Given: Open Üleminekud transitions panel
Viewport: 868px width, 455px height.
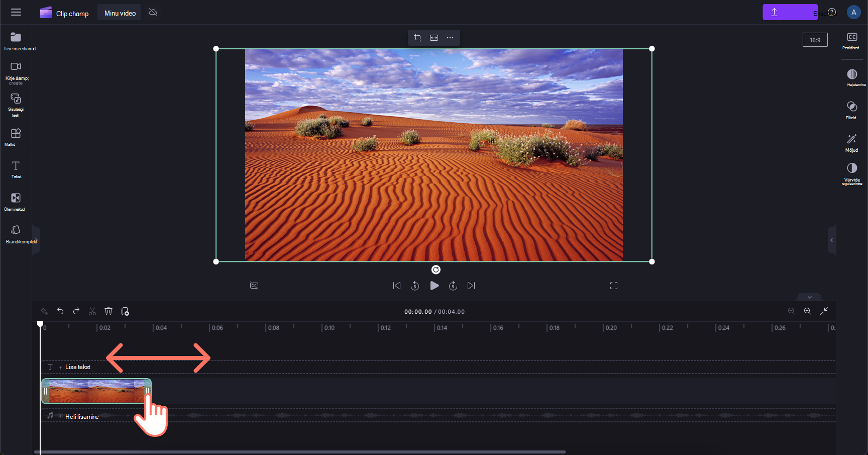Looking at the screenshot, I should [16, 202].
